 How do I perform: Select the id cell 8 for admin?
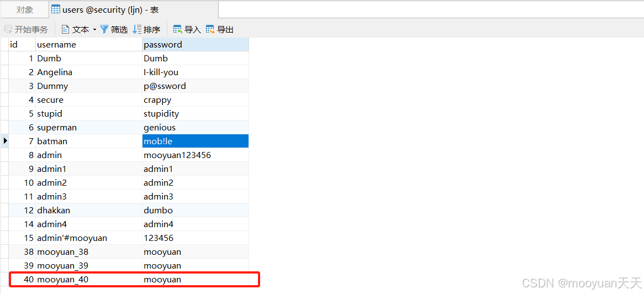click(22, 155)
